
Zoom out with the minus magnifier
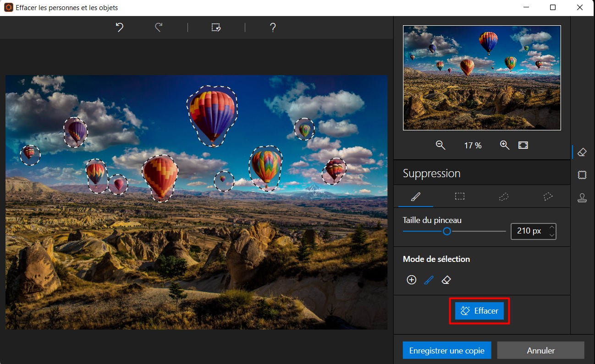(441, 145)
